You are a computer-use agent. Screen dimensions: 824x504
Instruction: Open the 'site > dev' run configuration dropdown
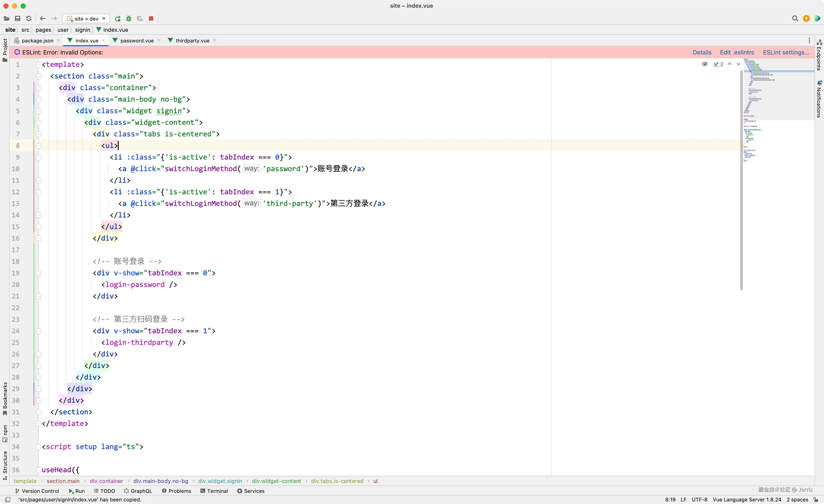tap(86, 19)
